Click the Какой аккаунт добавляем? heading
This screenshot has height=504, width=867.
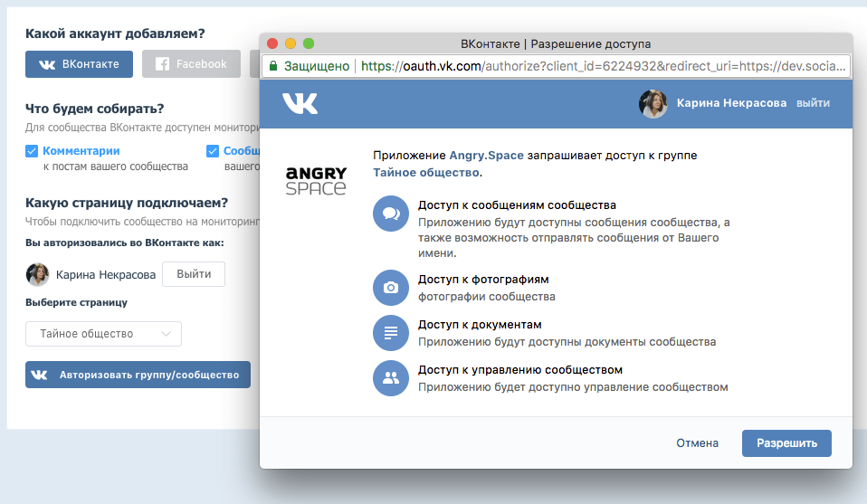(x=115, y=33)
